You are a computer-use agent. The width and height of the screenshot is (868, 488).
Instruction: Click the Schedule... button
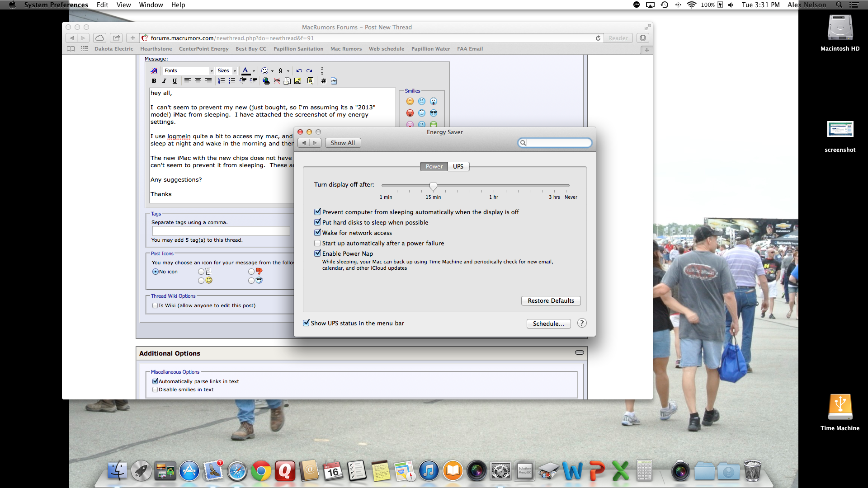coord(548,324)
